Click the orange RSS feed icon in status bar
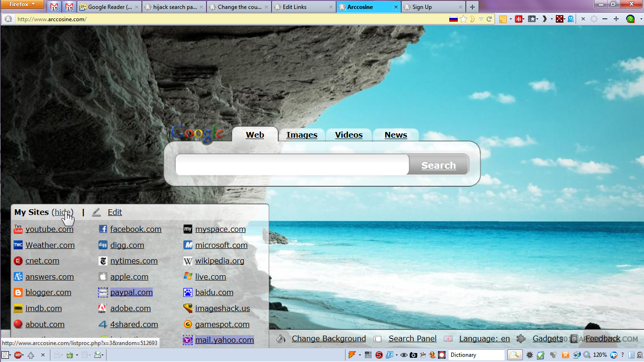The image size is (644, 362). 566,355
